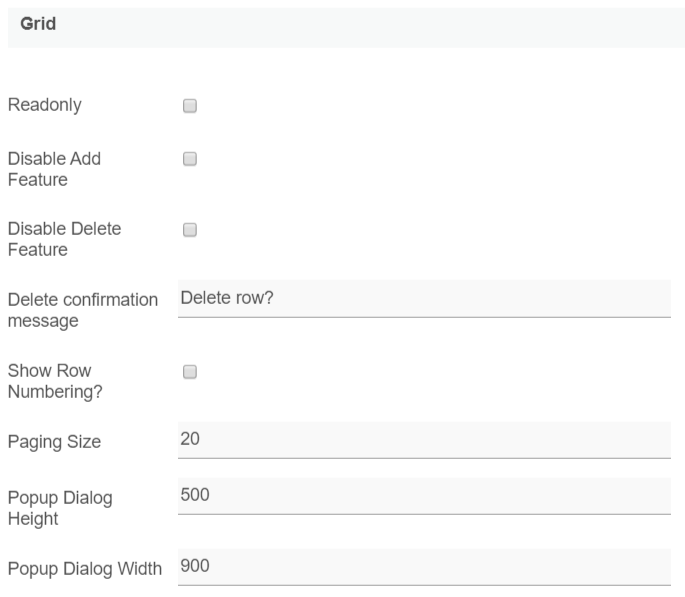Toggle the Show Row Numbering checkbox
685x597 pixels.
click(190, 371)
